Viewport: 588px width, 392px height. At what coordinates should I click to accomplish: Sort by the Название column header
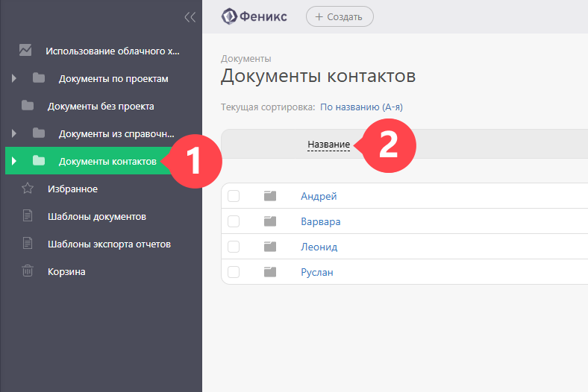(329, 145)
